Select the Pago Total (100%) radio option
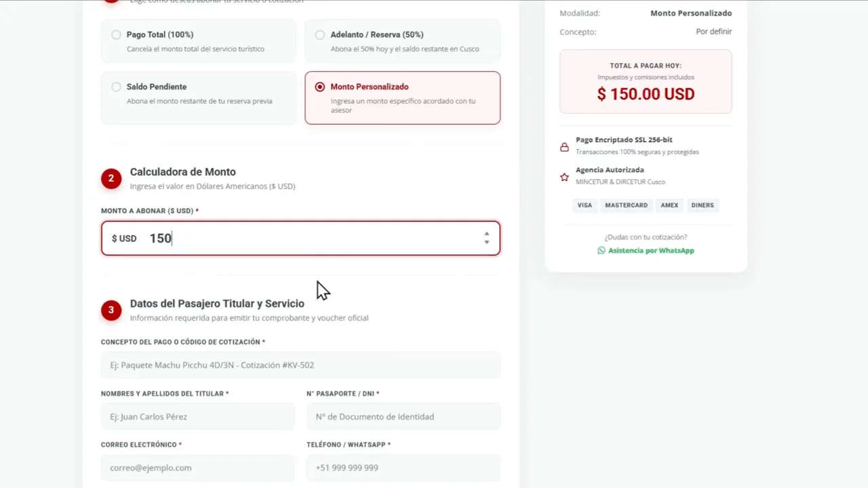Screen dimensions: 868x488 click(x=116, y=35)
